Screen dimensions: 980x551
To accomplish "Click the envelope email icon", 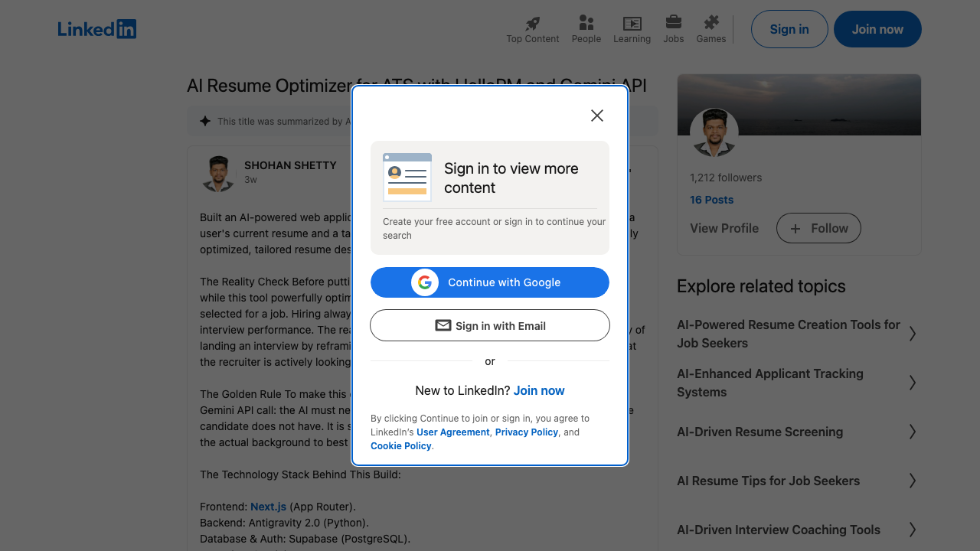I will 443,325.
